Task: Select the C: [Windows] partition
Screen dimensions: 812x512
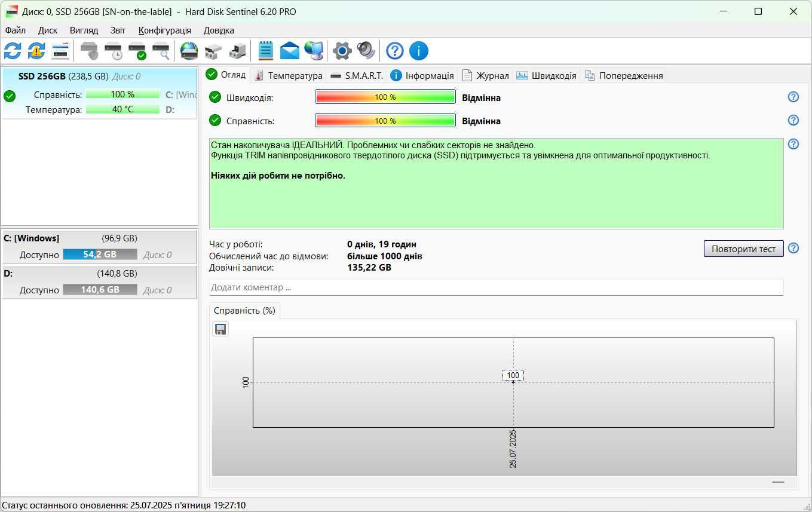Action: coord(99,246)
